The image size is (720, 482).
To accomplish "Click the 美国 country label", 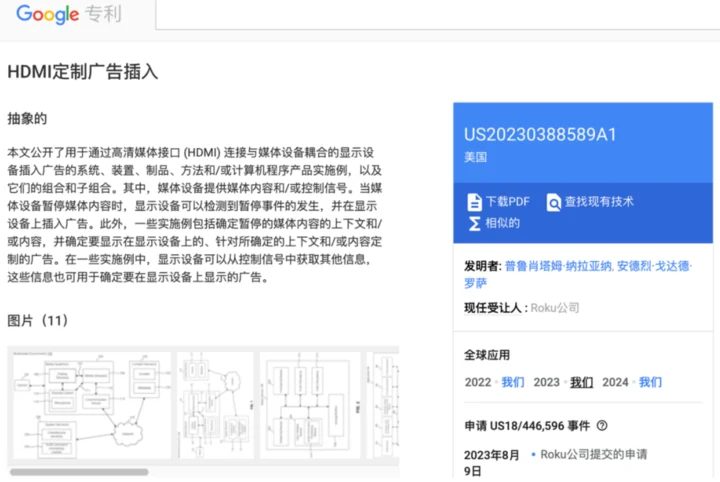I will coord(475,157).
